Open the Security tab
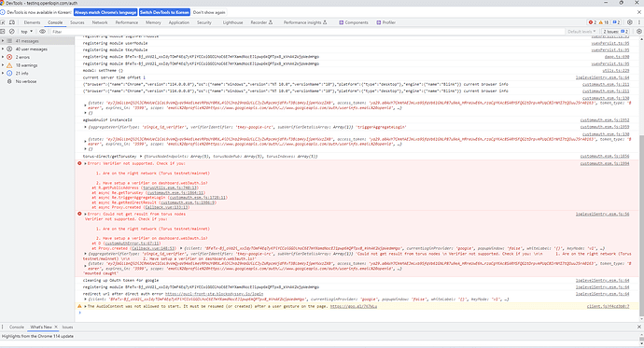This screenshot has height=348, width=644. click(204, 22)
